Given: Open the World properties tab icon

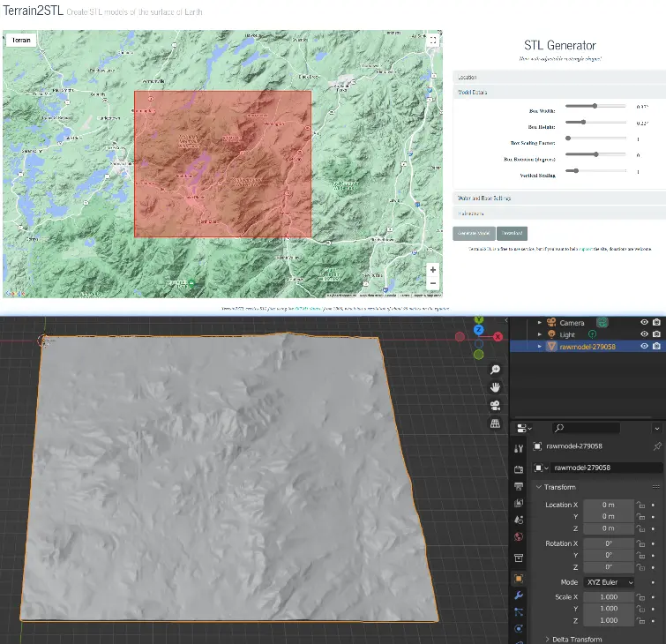Looking at the screenshot, I should pyautogui.click(x=519, y=537).
